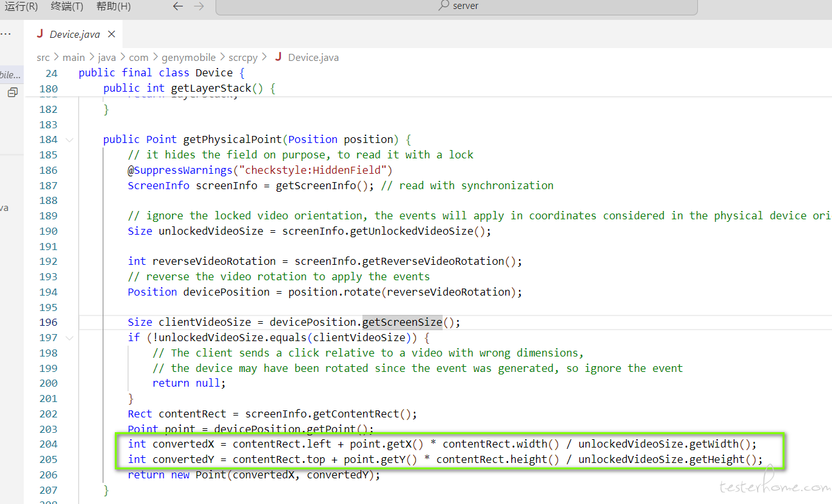832x504 pixels.
Task: Select breadcrumb segment java
Action: pyautogui.click(x=107, y=58)
